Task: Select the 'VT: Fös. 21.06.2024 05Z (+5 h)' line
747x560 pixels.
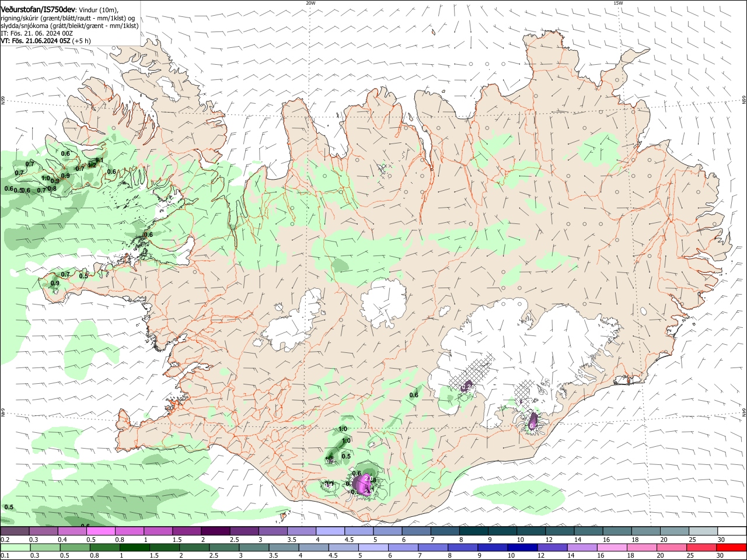Action: coord(46,41)
